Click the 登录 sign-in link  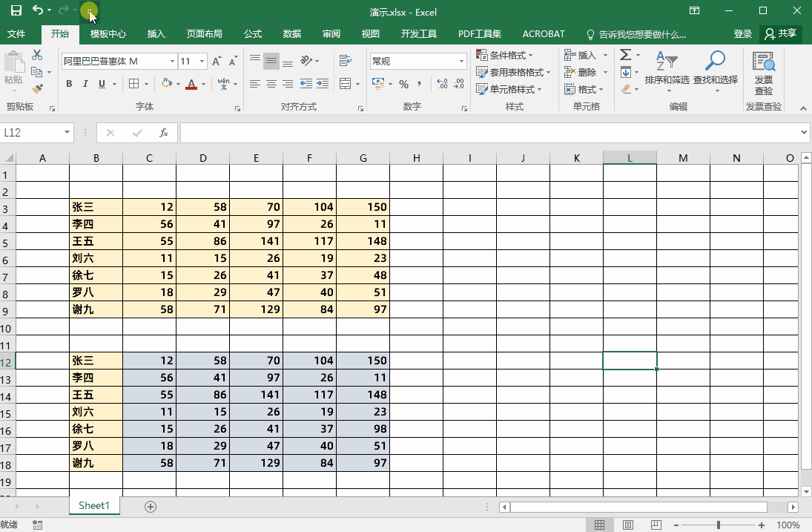tap(742, 33)
